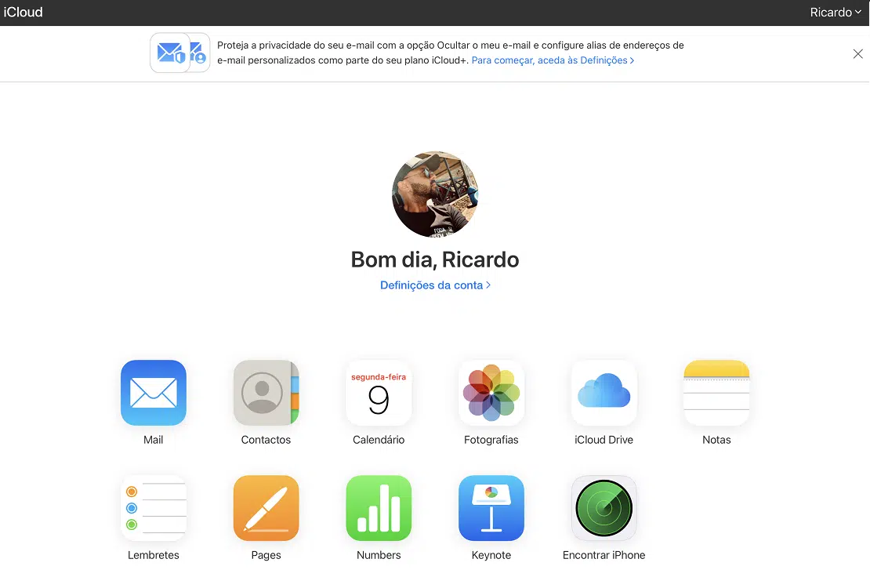Viewport: 870px width, 588px height.
Task: Close the privacy banner
Action: (x=857, y=54)
